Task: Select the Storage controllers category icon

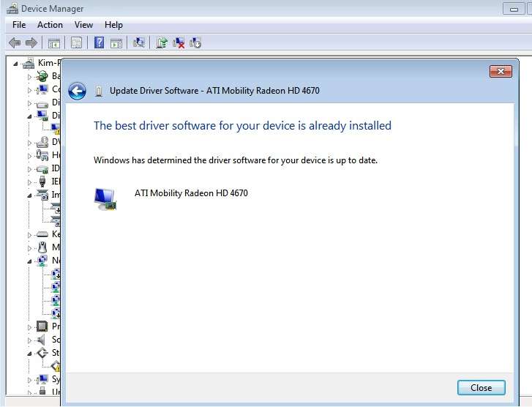Action: 42,353
